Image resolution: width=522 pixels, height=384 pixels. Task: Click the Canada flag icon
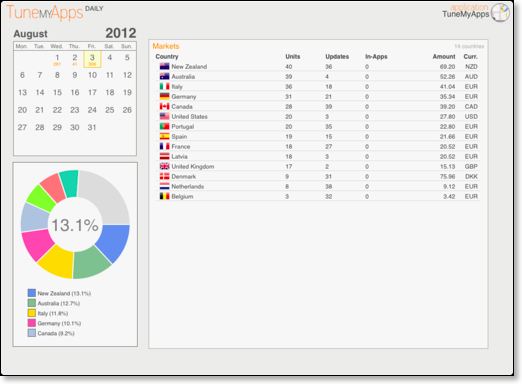(164, 106)
